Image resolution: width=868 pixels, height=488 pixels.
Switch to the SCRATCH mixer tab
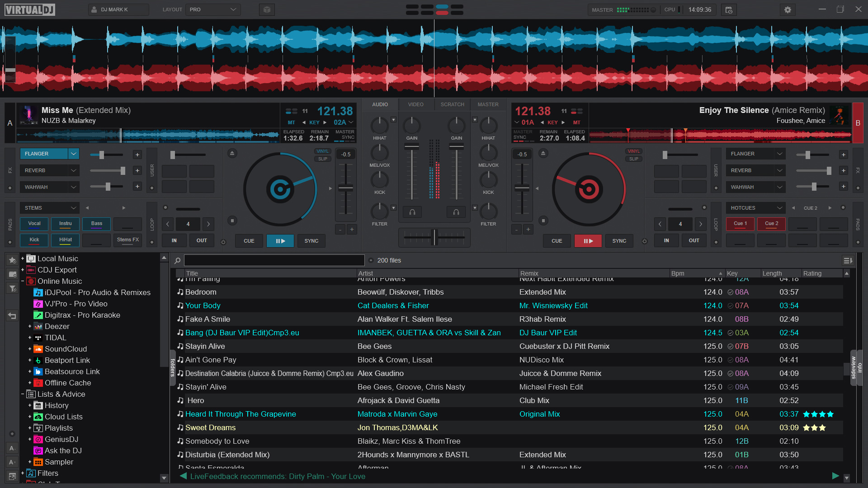[452, 104]
